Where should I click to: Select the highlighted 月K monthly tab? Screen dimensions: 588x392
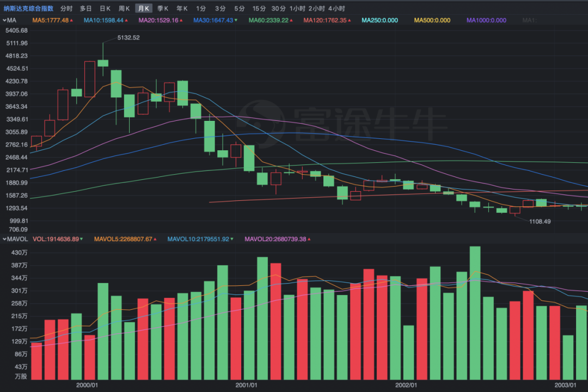(x=144, y=8)
